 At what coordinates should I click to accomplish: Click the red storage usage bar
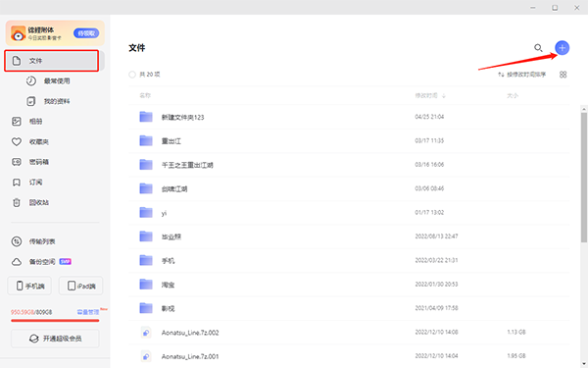[x=55, y=321]
